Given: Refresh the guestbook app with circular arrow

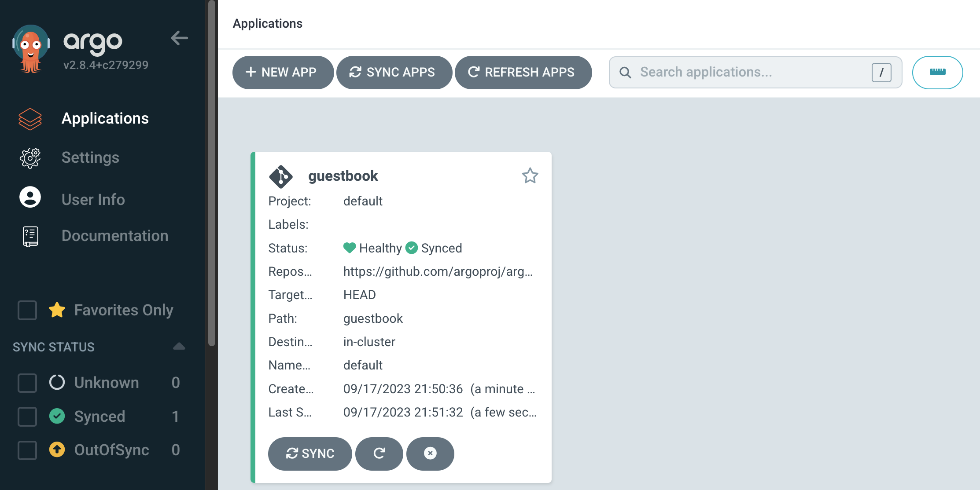Looking at the screenshot, I should (x=379, y=453).
